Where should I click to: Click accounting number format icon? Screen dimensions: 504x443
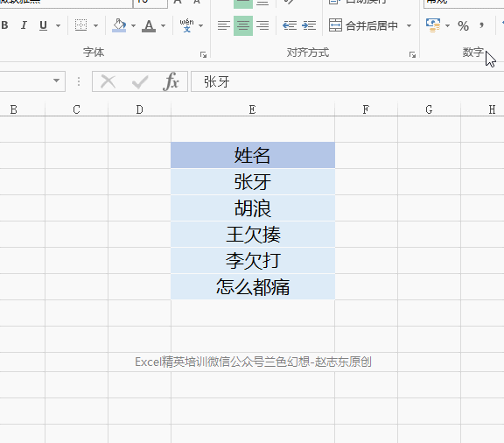pos(433,25)
